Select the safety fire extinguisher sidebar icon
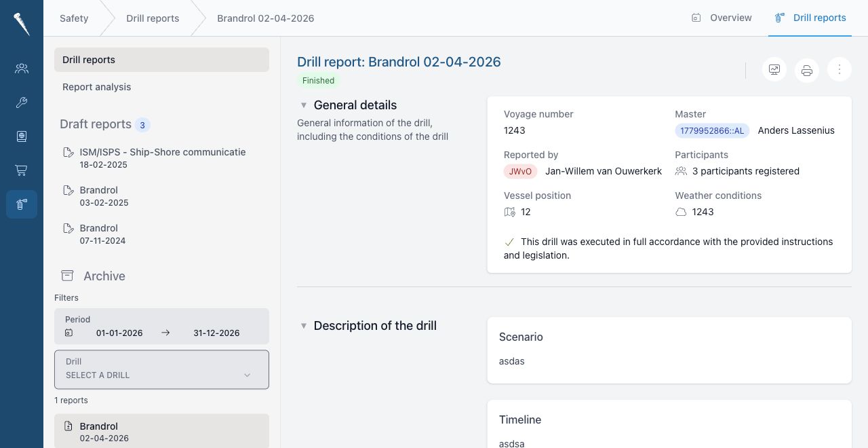Viewport: 868px width, 448px height. (22, 204)
